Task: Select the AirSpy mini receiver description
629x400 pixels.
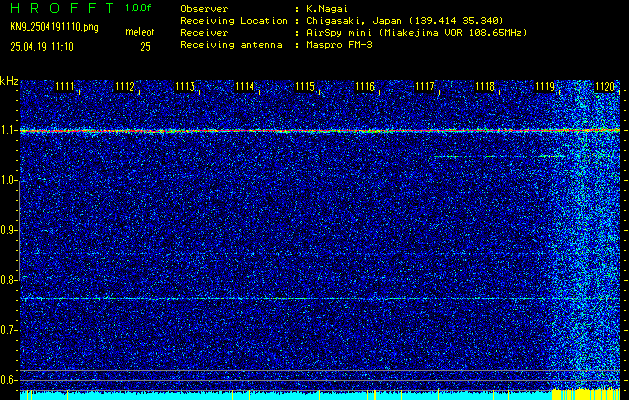Action: pos(417,33)
